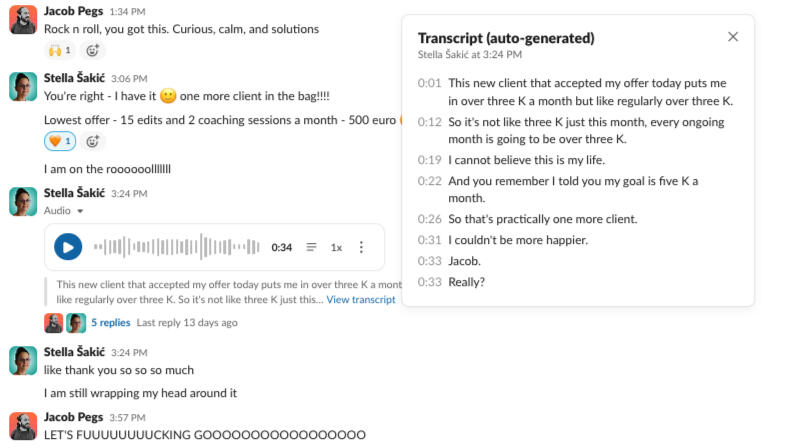The height and width of the screenshot is (448, 788).
Task: Click the View transcript link
Action: tap(360, 300)
